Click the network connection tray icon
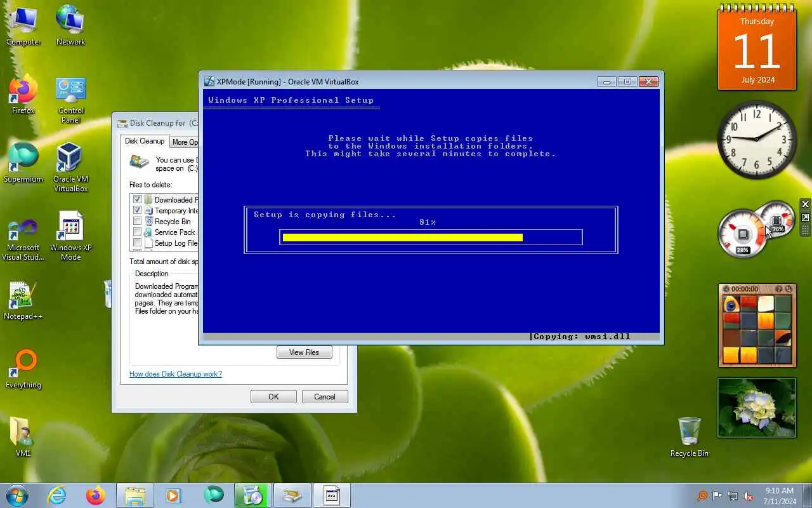 [733, 496]
